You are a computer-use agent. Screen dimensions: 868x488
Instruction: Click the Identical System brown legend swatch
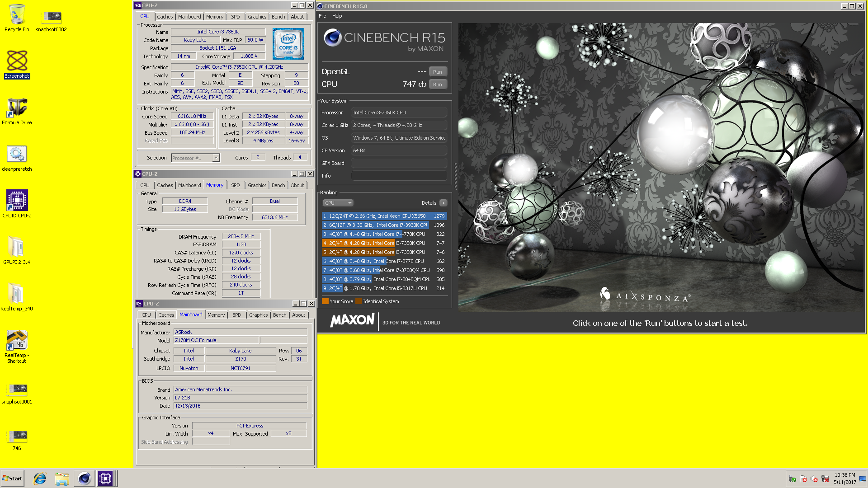(x=359, y=301)
